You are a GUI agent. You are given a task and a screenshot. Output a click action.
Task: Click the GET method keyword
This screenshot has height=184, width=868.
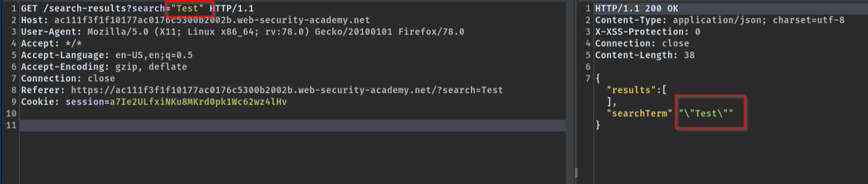pos(29,8)
